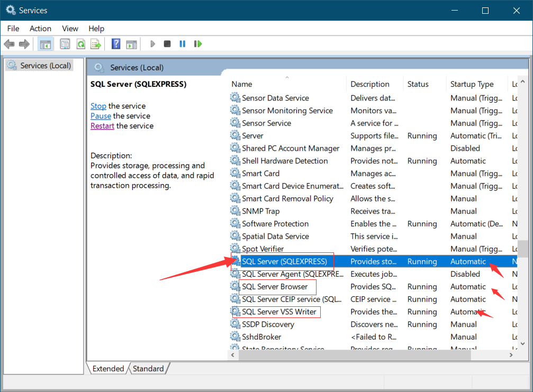Click the back navigation arrow

coord(9,43)
